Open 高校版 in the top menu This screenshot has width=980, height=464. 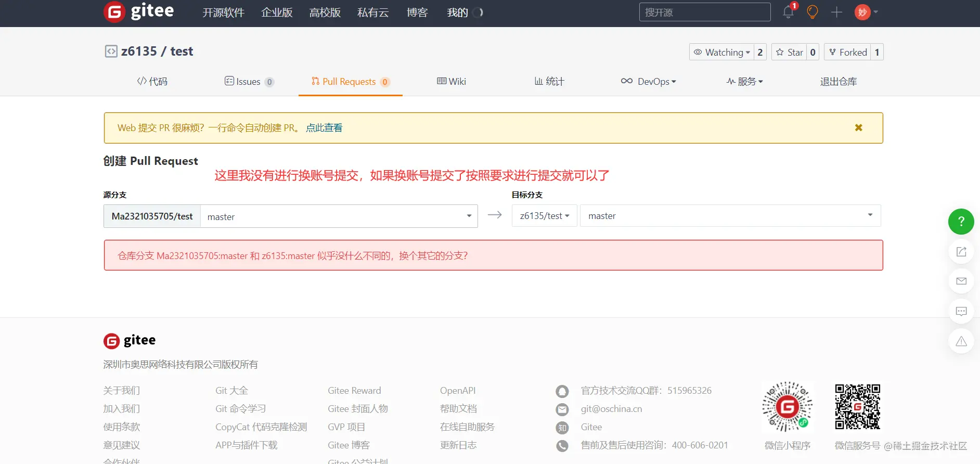[x=325, y=12]
